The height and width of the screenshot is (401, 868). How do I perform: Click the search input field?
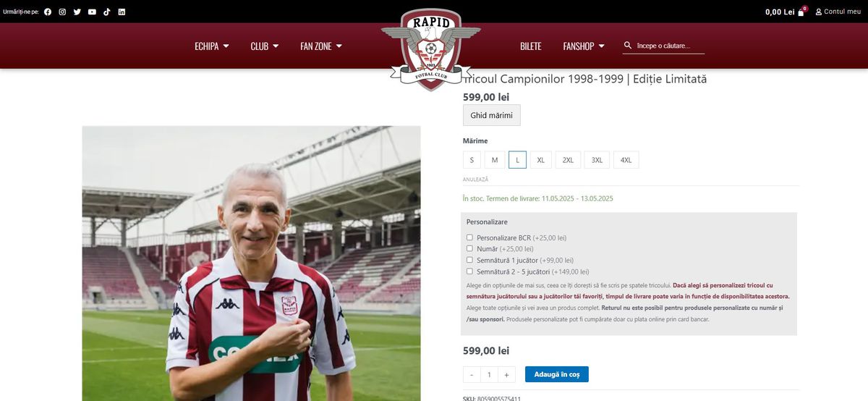(x=670, y=46)
